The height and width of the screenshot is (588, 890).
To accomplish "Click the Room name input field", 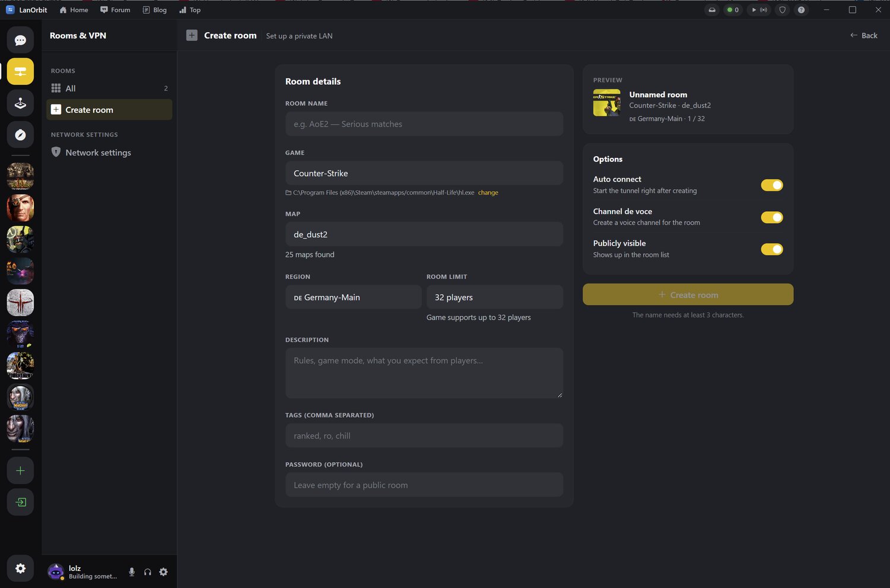I will coord(424,124).
